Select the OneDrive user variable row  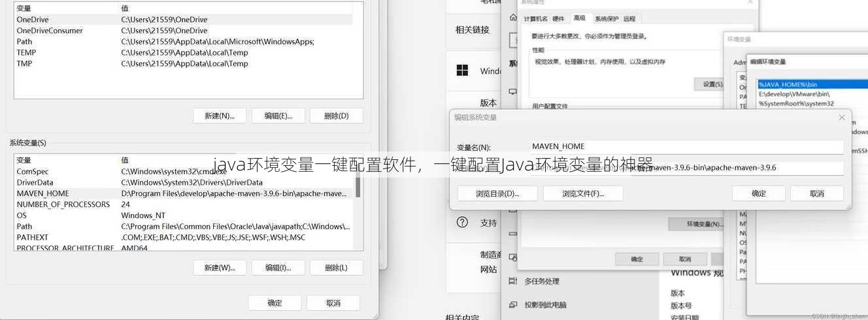[184, 20]
